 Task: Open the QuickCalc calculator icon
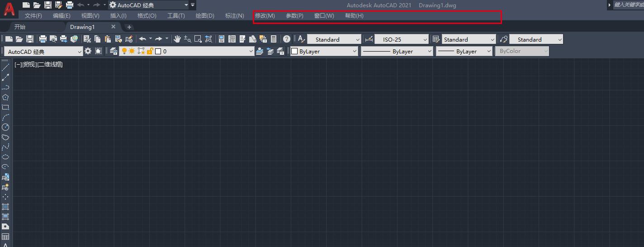[274, 39]
